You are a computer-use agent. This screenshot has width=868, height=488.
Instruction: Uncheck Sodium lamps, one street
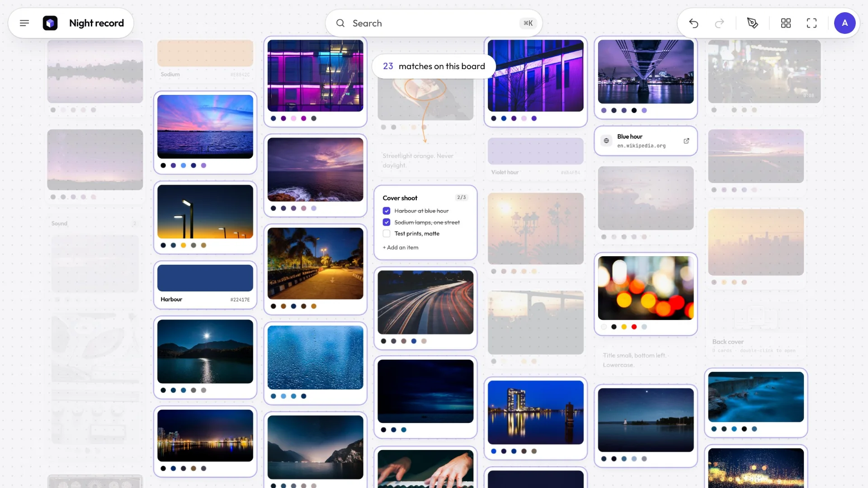387,222
